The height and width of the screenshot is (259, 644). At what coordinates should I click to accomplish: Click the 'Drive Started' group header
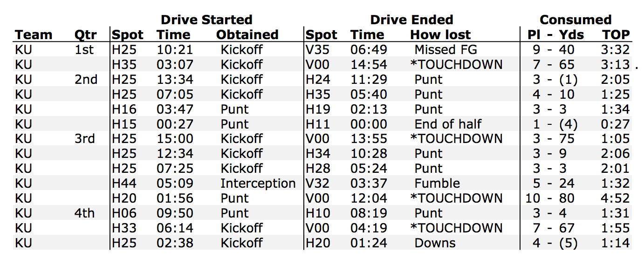pyautogui.click(x=206, y=20)
